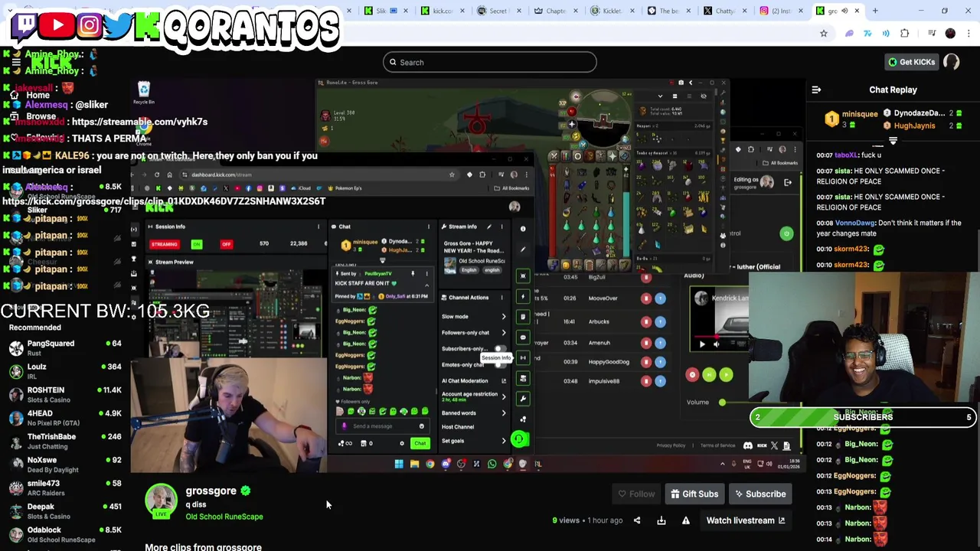The image size is (980, 551).
Task: Click ROSHTEIN's channel avatar in Recommended
Action: point(16,395)
